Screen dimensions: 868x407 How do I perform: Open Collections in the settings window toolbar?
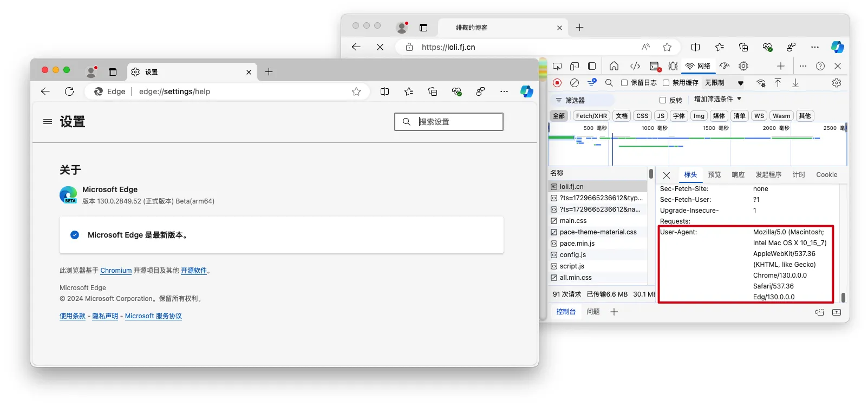click(433, 91)
